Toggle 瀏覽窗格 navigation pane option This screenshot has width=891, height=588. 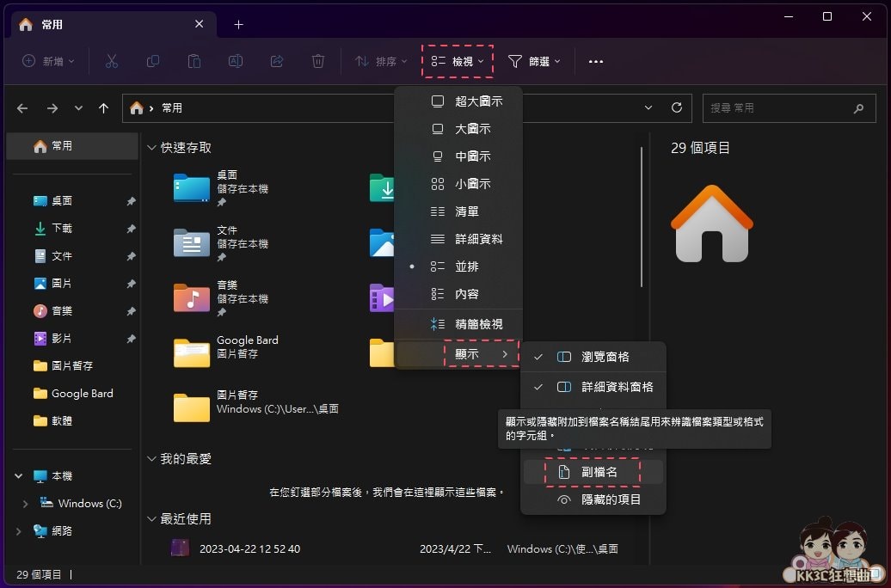pyautogui.click(x=593, y=357)
